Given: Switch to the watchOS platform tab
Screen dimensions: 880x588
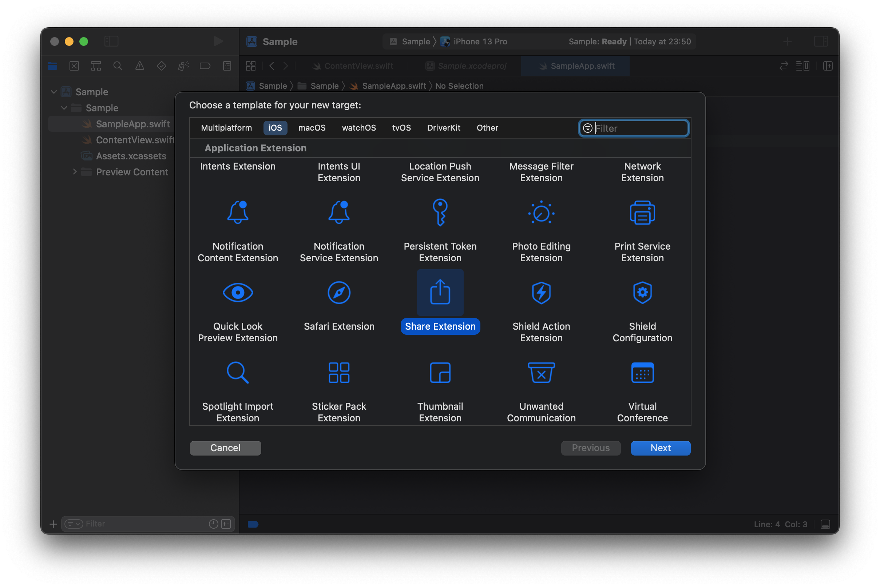Looking at the screenshot, I should (x=358, y=128).
